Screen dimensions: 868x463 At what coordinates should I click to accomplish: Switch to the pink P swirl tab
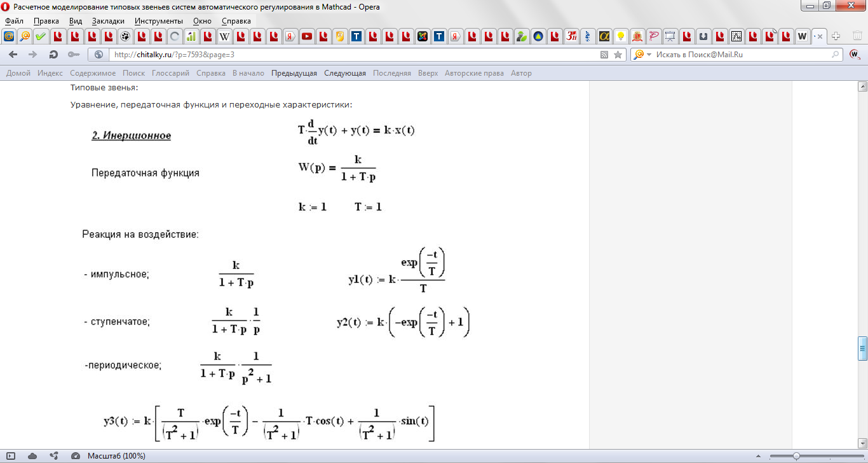653,36
